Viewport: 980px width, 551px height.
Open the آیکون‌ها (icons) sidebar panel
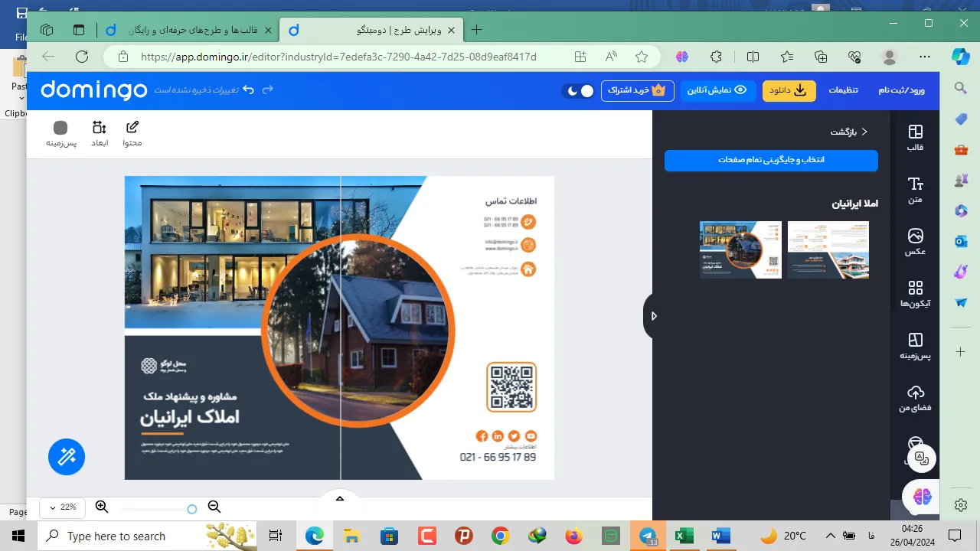point(915,294)
